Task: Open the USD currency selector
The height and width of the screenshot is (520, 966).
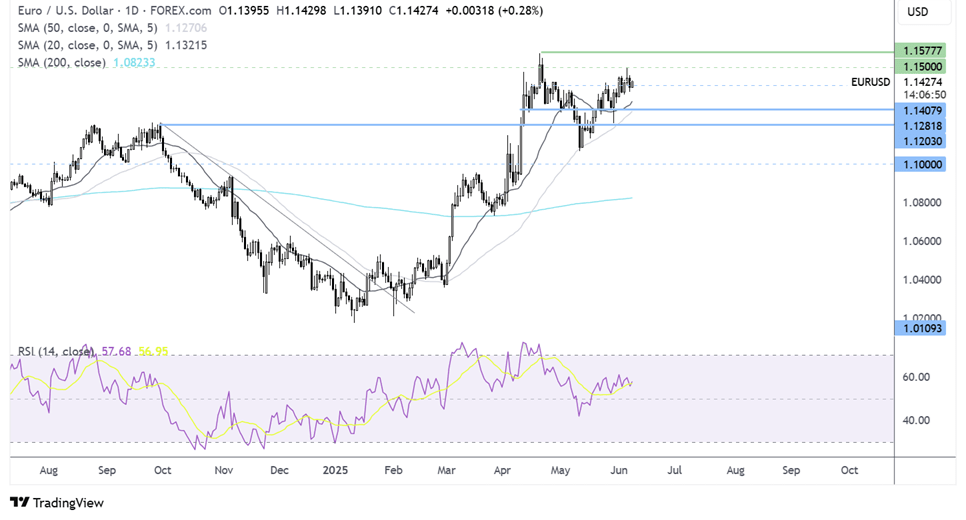Action: (x=916, y=12)
